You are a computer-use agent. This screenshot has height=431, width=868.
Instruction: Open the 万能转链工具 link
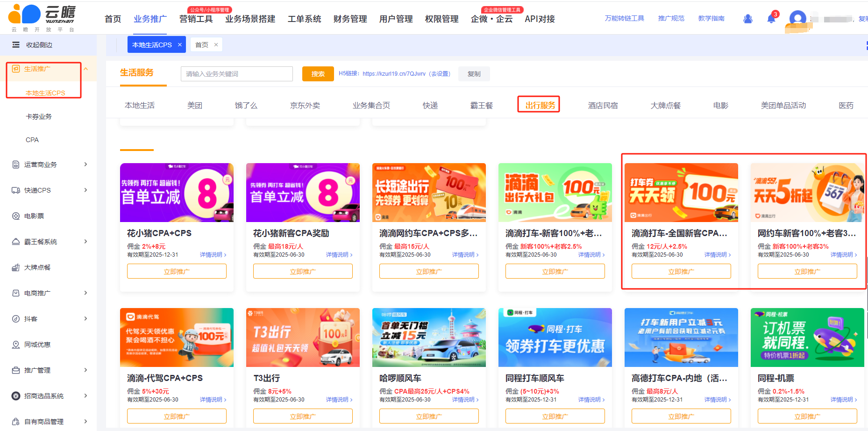tap(625, 18)
